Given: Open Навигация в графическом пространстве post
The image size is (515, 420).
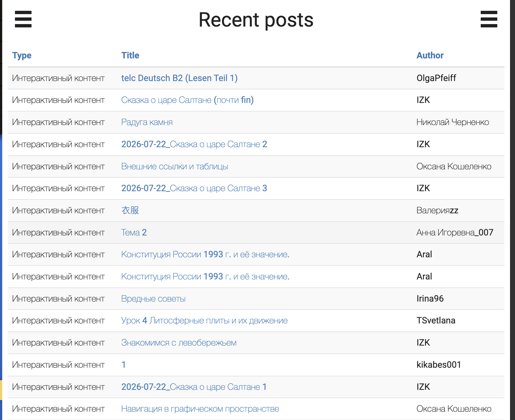Looking at the screenshot, I should [200, 409].
